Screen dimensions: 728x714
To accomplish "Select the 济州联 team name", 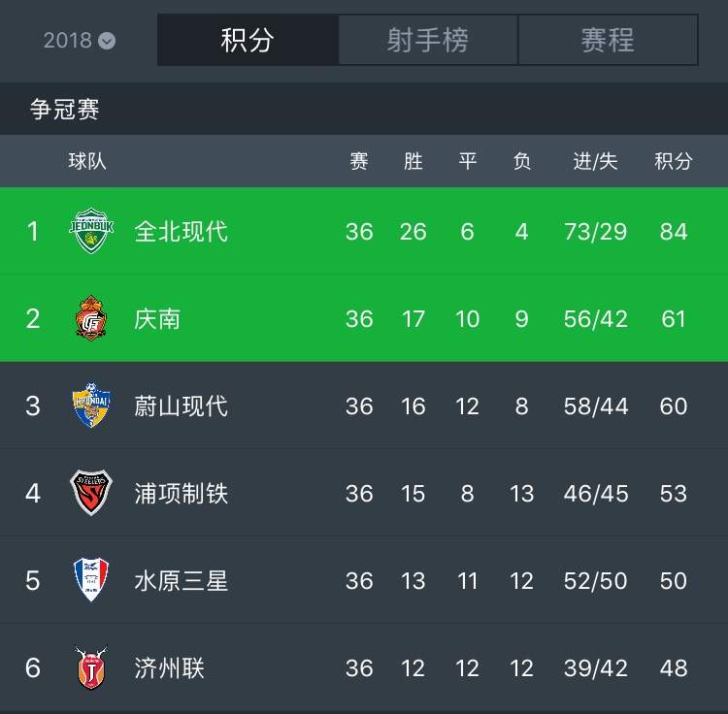I will coord(170,667).
